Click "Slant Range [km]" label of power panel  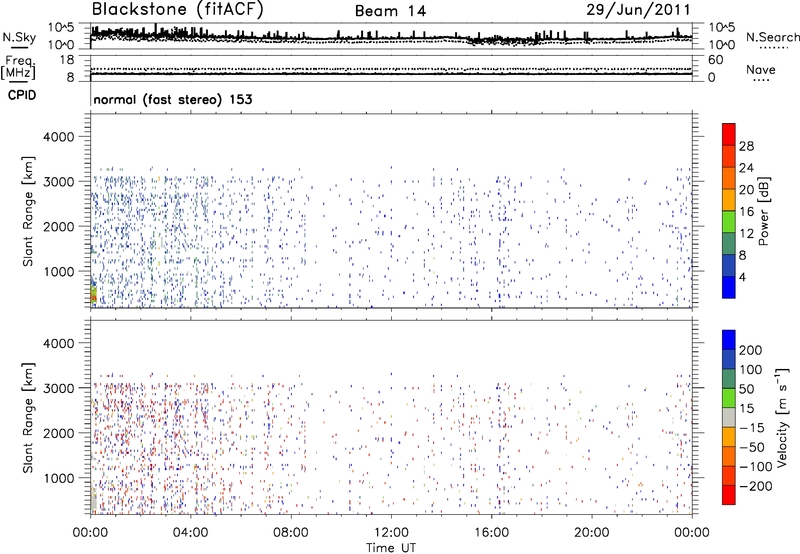click(x=28, y=211)
